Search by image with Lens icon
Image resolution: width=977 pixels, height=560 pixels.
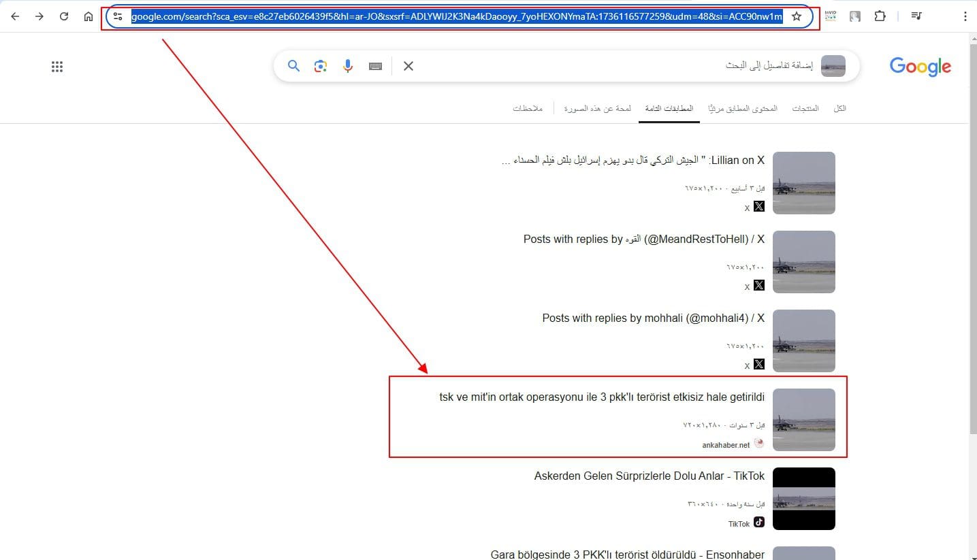[x=321, y=66]
